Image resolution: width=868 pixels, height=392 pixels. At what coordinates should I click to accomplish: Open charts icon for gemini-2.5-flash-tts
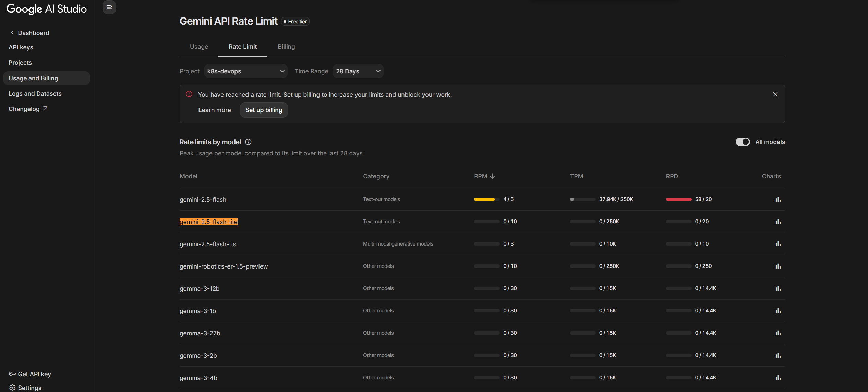click(x=778, y=244)
